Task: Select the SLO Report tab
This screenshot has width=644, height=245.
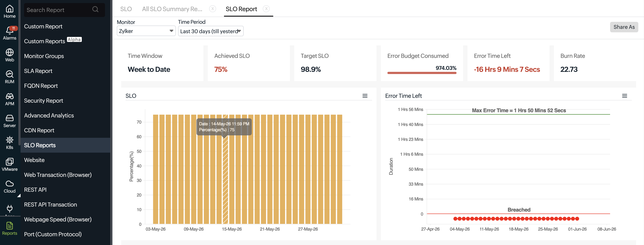Action: point(241,9)
